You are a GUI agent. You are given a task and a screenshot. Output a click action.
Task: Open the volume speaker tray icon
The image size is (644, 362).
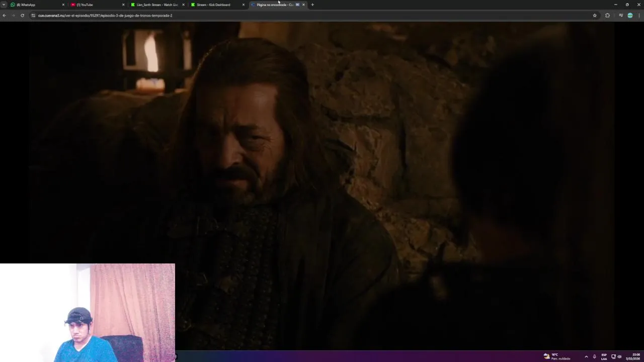tap(619, 356)
